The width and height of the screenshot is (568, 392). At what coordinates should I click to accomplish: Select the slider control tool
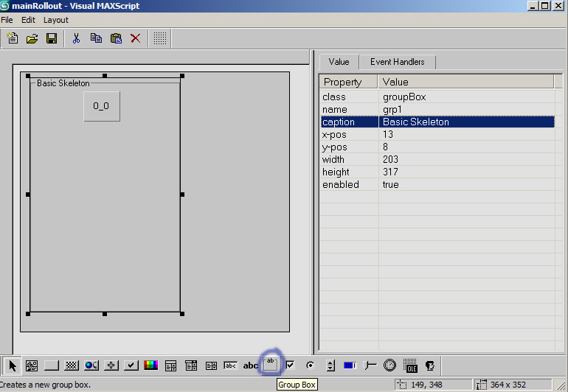point(370,365)
